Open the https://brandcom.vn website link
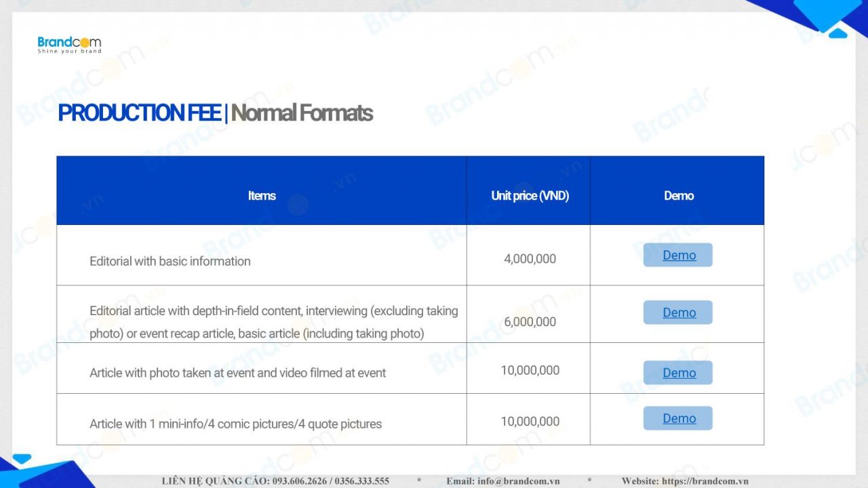868x488 pixels. [x=705, y=481]
